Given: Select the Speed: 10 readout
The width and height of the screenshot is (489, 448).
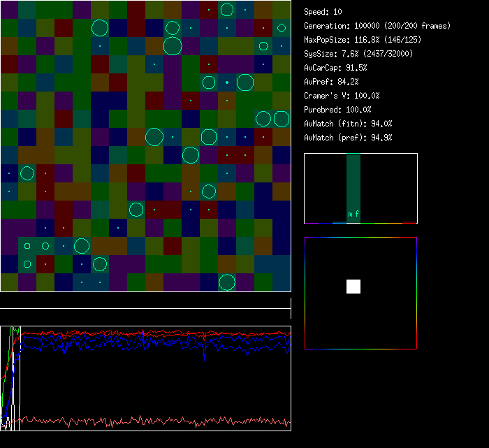Looking at the screenshot, I should [x=323, y=12].
